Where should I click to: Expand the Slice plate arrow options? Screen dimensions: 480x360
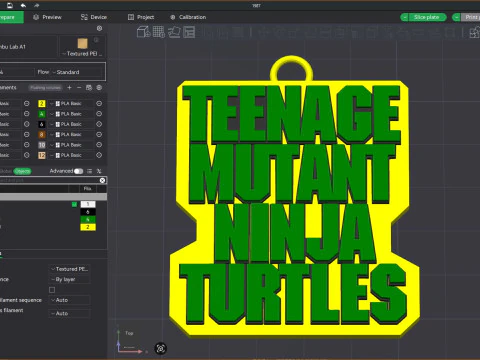pos(405,17)
